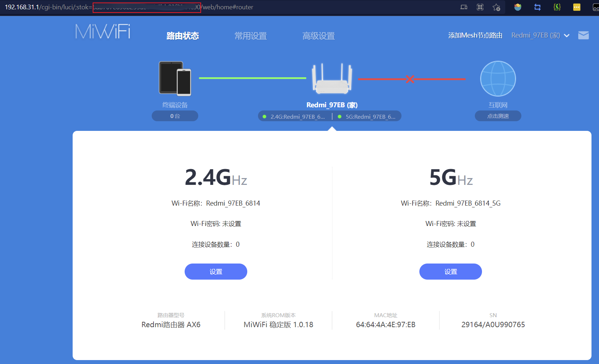
Task: Open 高级设置 tab
Action: coord(318,36)
